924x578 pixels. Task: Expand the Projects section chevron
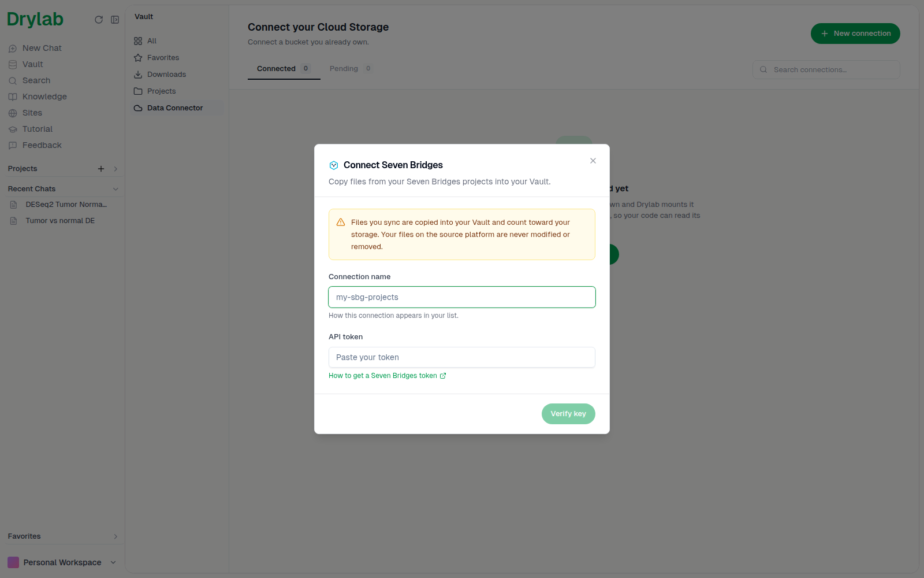[115, 169]
